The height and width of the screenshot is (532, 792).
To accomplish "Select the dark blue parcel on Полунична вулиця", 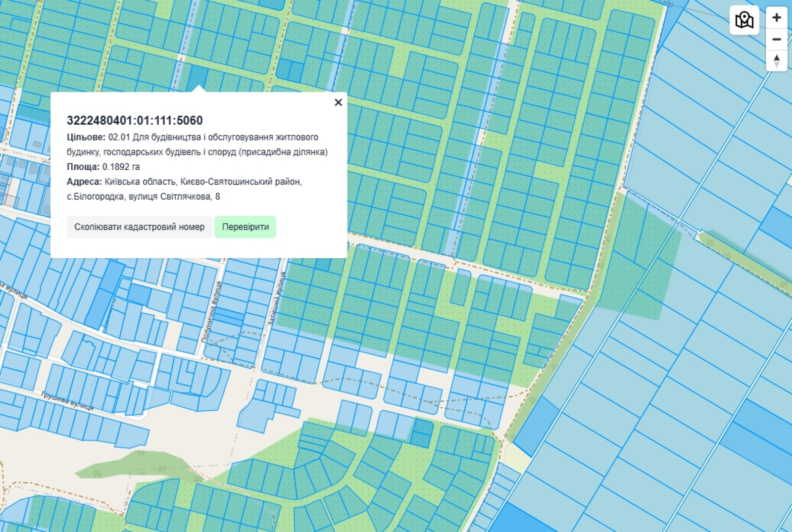I will [228, 317].
